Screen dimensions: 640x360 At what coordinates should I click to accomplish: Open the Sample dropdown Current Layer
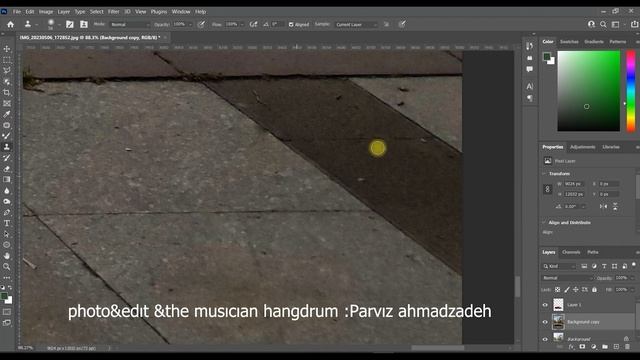[x=356, y=24]
